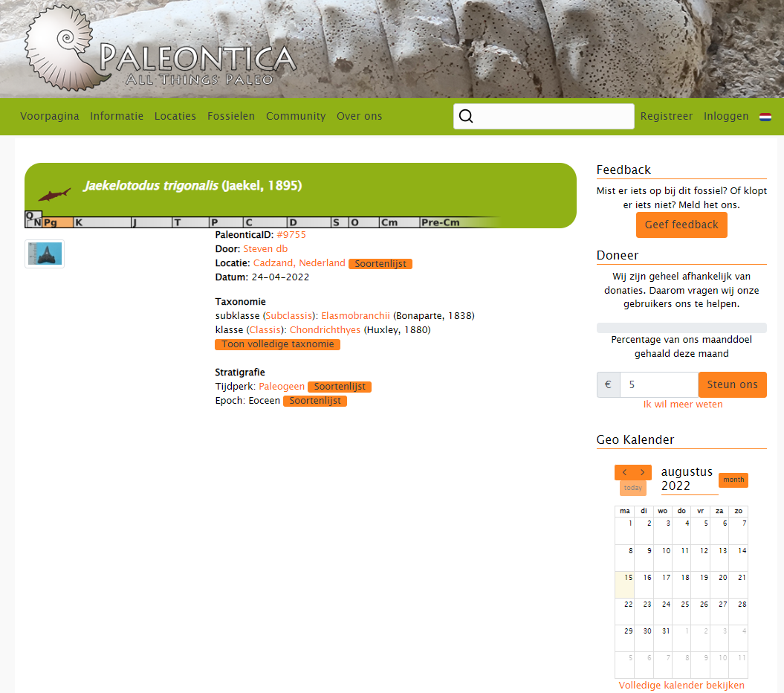Click the shark silhouette icon
Screen dimensions: 784x693
point(54,195)
